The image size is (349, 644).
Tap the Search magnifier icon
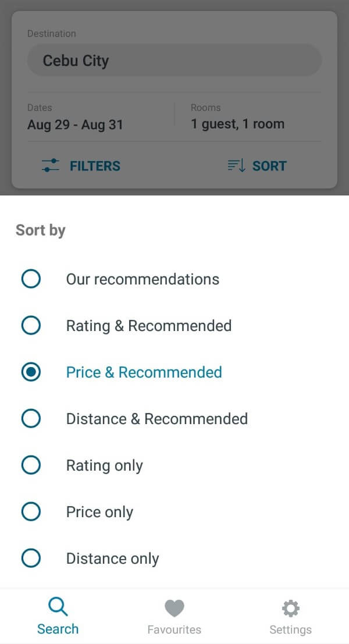click(58, 607)
